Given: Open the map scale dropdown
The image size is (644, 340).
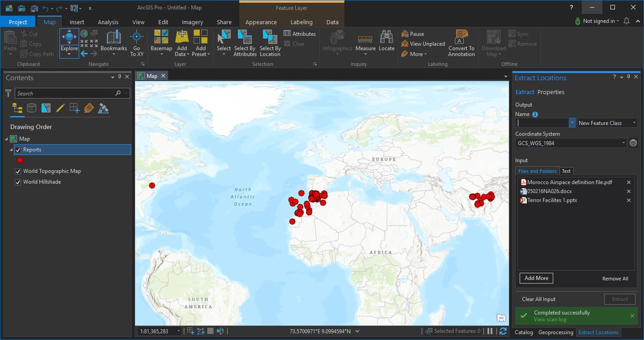Looking at the screenshot, I should click(179, 331).
